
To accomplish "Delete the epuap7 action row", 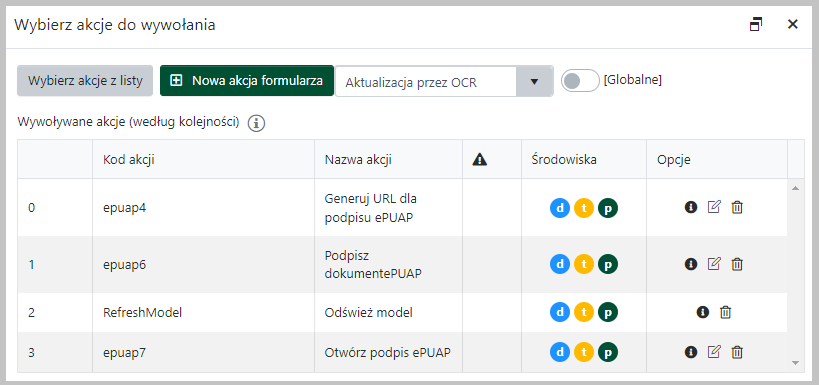I will (736, 353).
